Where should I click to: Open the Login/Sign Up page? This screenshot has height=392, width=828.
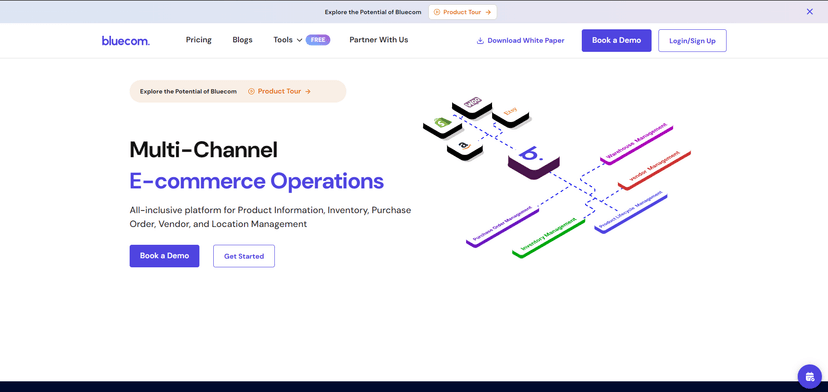click(692, 41)
